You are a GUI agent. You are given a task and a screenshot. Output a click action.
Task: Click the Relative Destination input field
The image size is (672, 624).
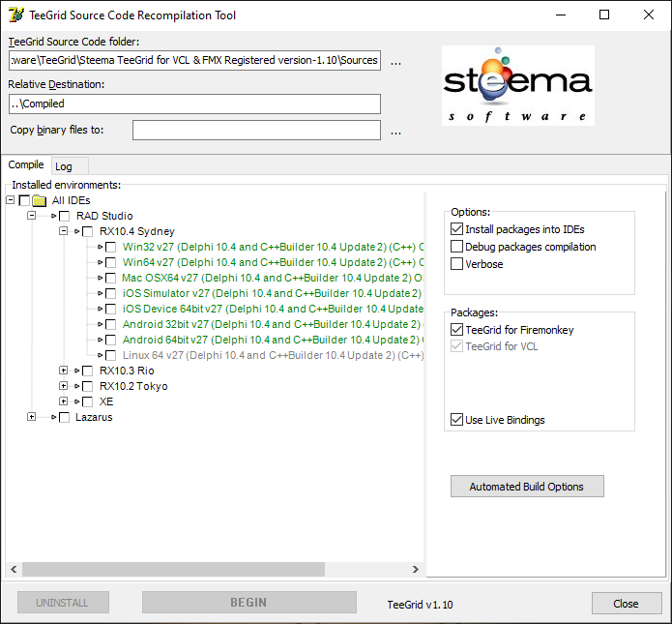click(194, 104)
